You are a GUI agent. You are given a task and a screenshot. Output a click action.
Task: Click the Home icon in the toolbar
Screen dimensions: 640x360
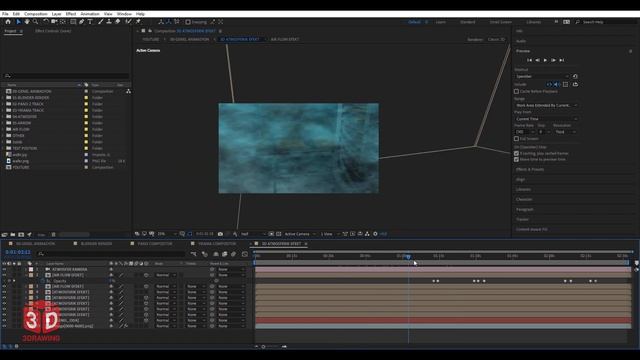click(8, 22)
